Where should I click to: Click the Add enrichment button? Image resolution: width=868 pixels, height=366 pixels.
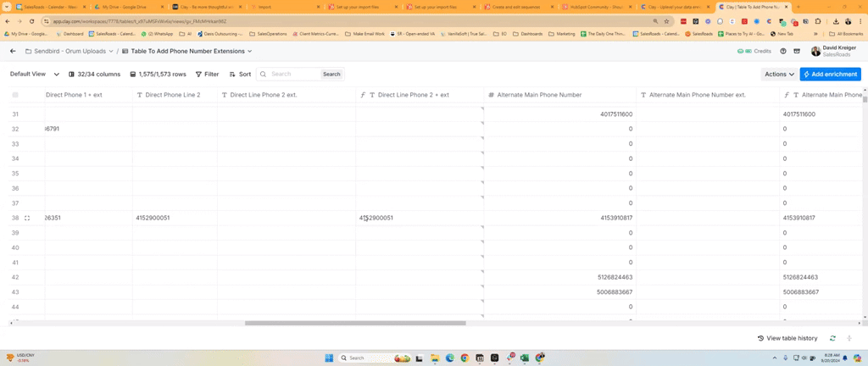click(x=831, y=75)
